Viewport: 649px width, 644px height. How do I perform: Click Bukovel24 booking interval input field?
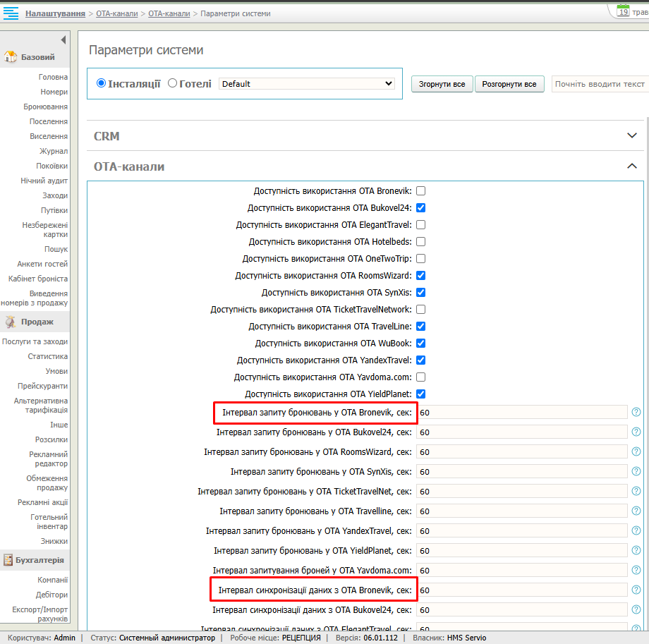pos(522,432)
